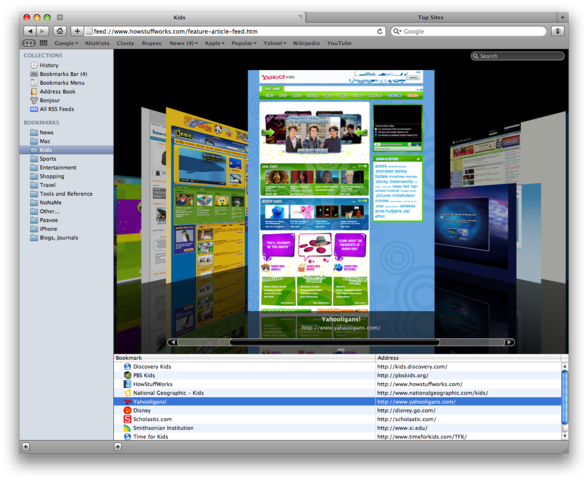Click the Google search field
The image size is (588, 480).
tap(469, 32)
